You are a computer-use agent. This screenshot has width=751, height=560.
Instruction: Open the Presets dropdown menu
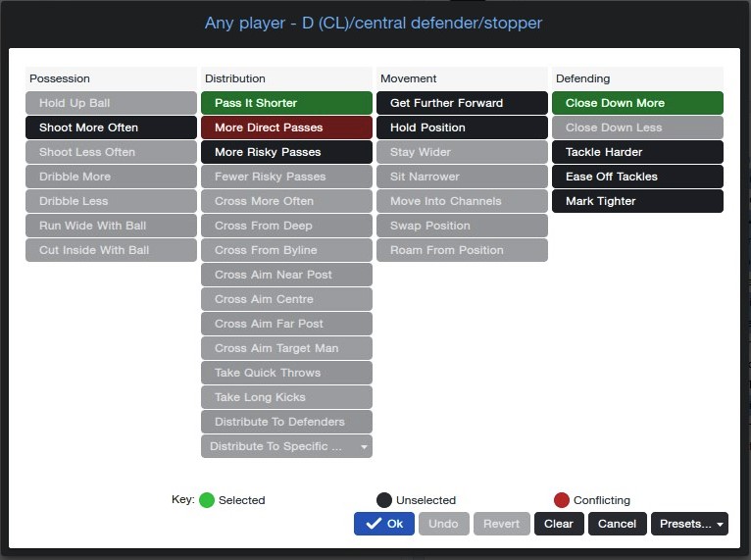point(689,524)
